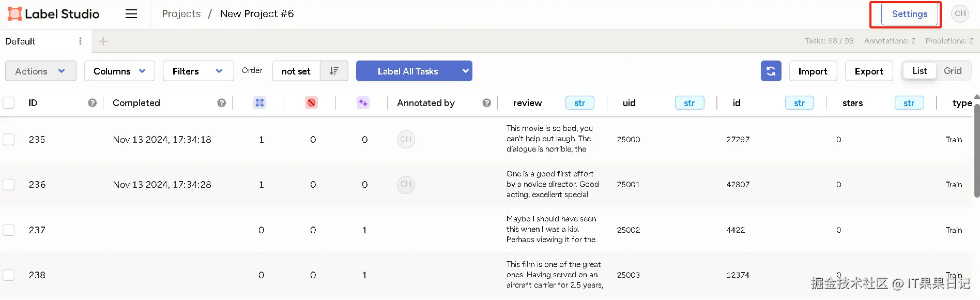980x300 pixels.
Task: Open the Filters dropdown
Action: pos(198,71)
